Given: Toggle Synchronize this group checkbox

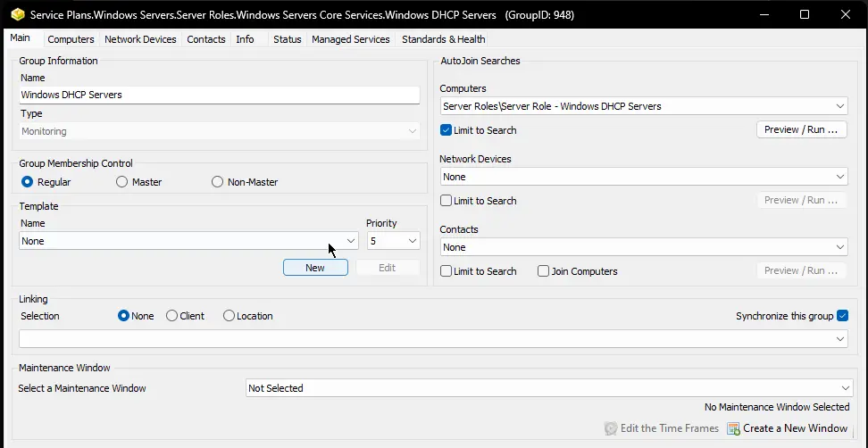Looking at the screenshot, I should pos(842,316).
